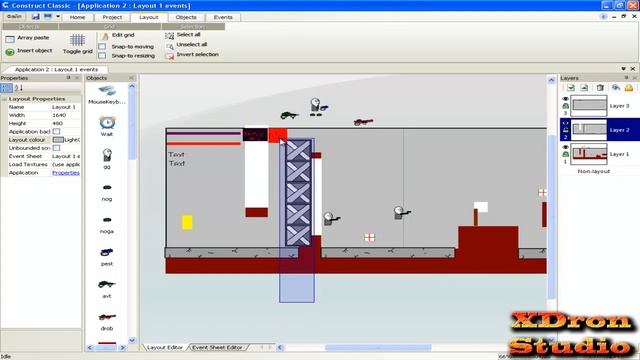Toggle the lock on Layer 3

(565, 106)
